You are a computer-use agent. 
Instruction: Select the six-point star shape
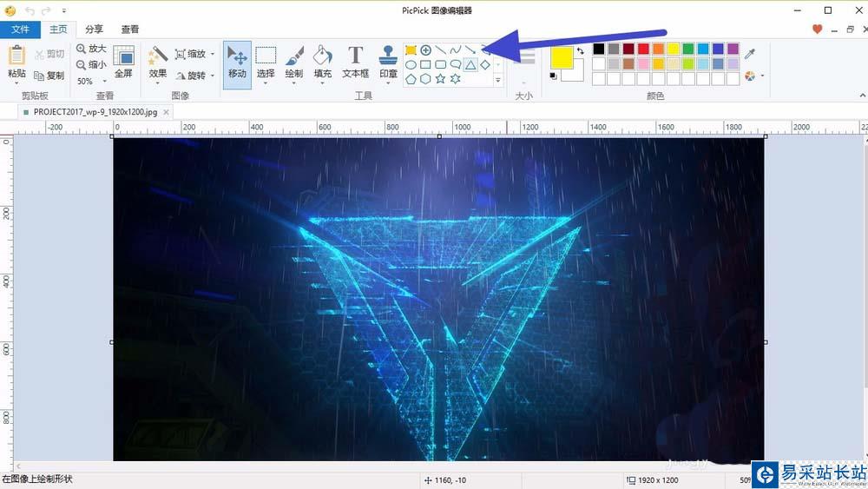point(456,79)
